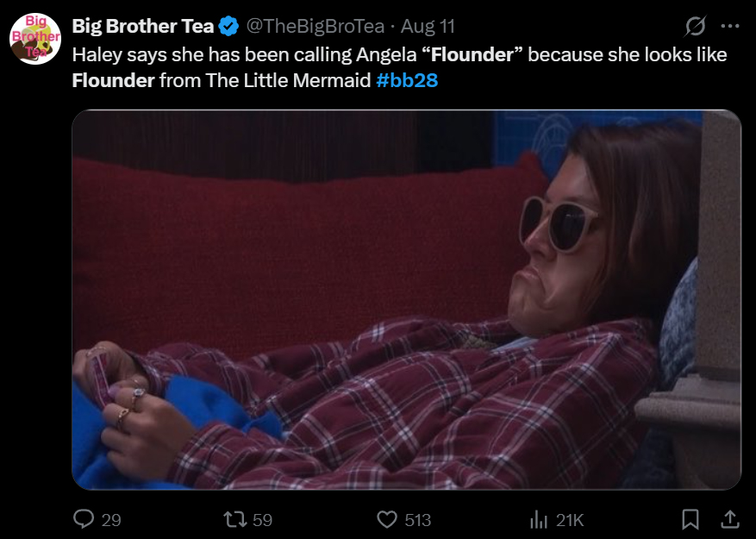View post analytics bar chart icon
The image size is (756, 539).
539,520
